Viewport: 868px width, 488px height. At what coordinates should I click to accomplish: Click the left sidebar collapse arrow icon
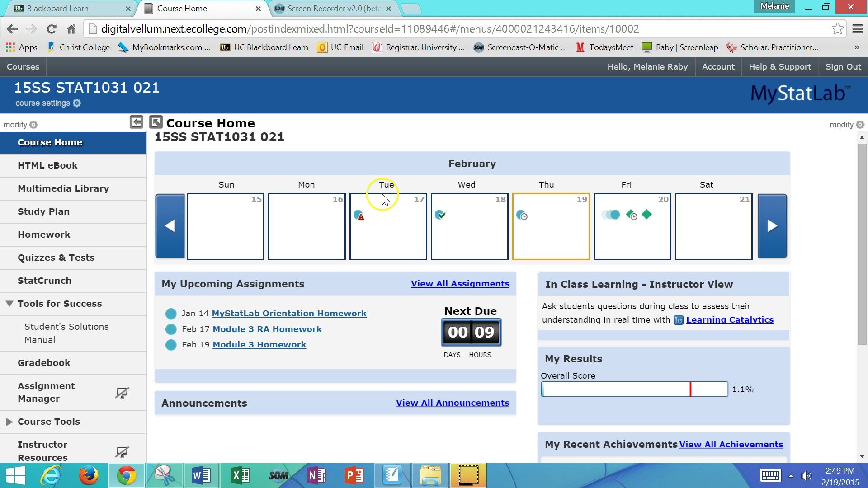tap(136, 122)
